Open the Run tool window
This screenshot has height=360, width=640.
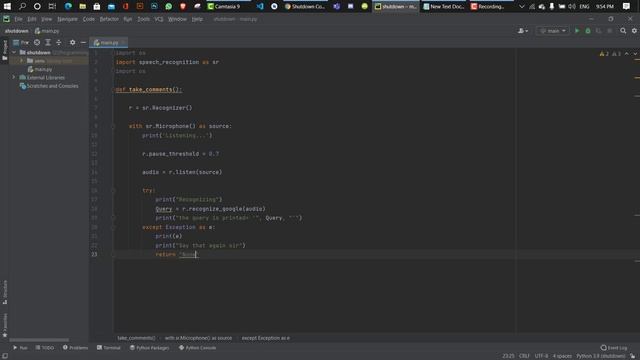20,348
